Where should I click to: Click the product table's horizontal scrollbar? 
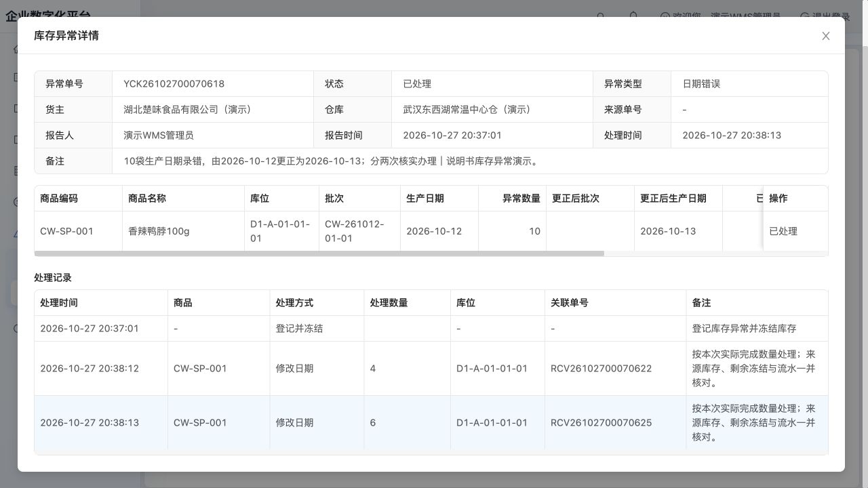[319, 253]
